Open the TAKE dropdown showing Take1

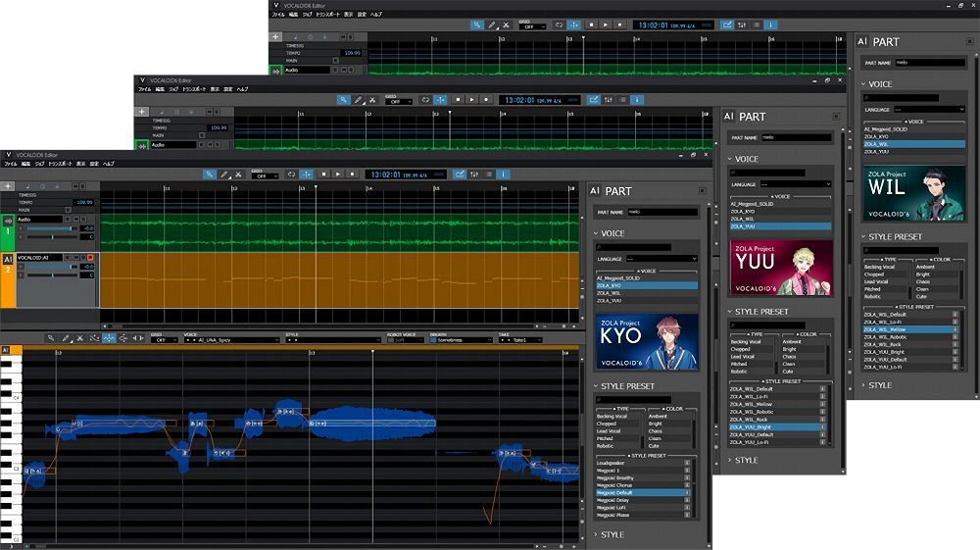tap(520, 340)
